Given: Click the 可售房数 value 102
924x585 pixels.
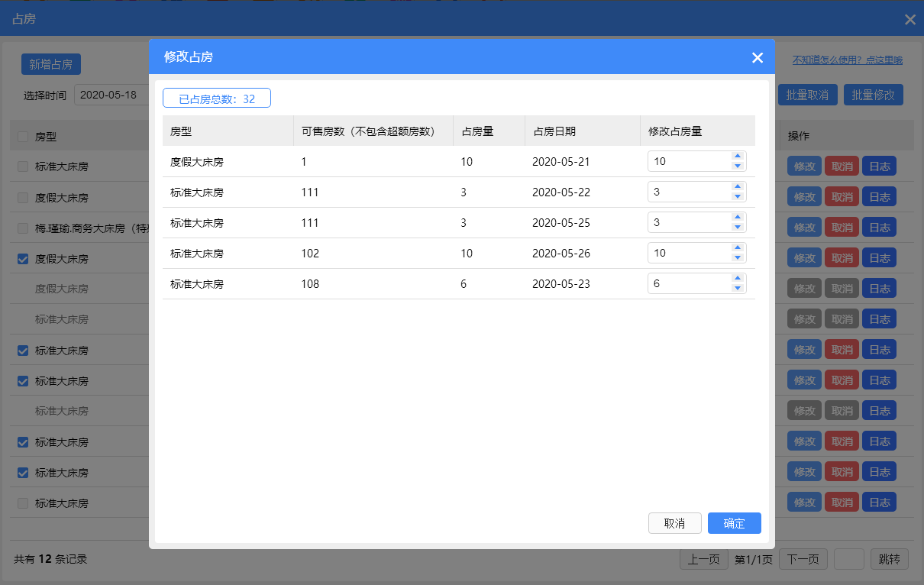Looking at the screenshot, I should click(x=310, y=254).
